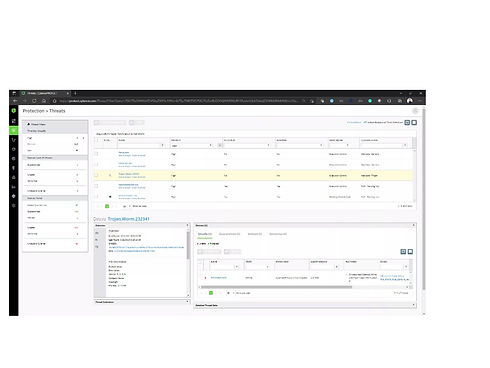Click the page's main vertical scrollbar

tap(424, 198)
